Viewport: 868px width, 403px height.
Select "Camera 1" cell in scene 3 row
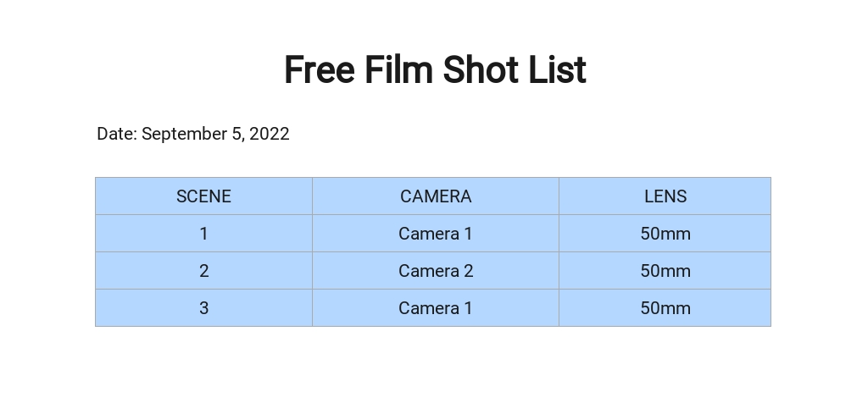point(436,308)
